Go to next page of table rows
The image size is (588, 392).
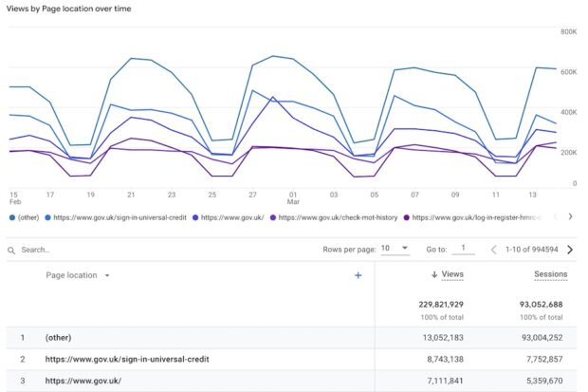click(569, 250)
